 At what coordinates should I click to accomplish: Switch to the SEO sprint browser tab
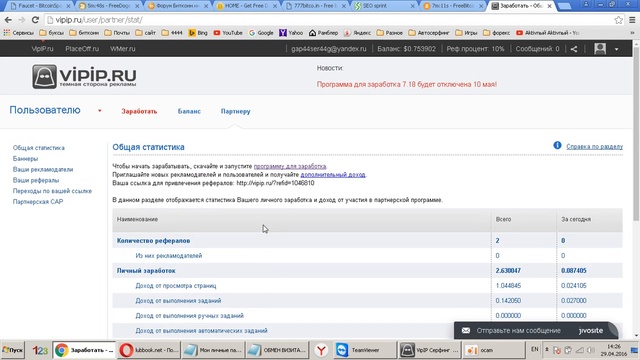[x=384, y=6]
